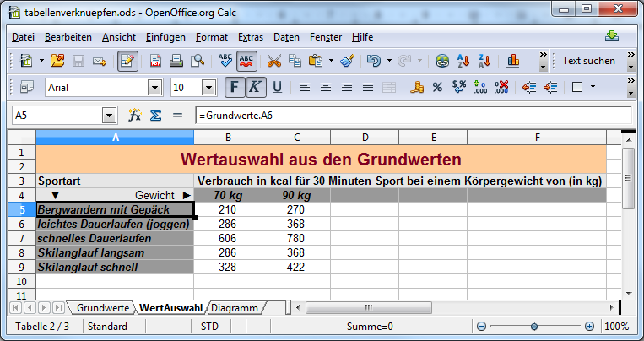Toggle AutoSpellcheck button
The height and width of the screenshot is (341, 644).
247,61
